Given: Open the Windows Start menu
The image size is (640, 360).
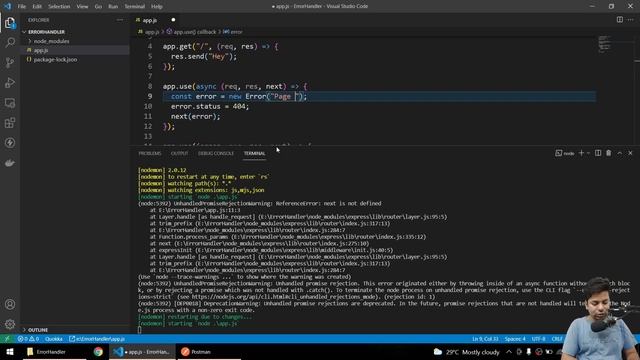Looking at the screenshot, I should [x=10, y=351].
